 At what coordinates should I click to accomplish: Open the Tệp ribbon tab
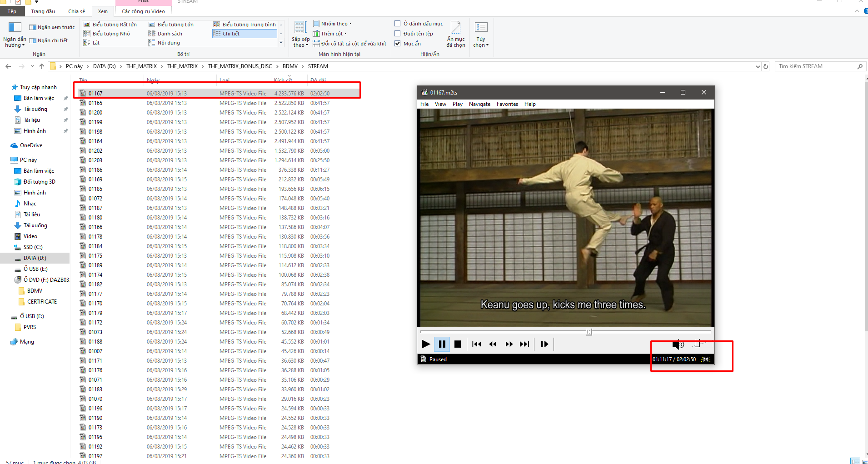tap(12, 11)
